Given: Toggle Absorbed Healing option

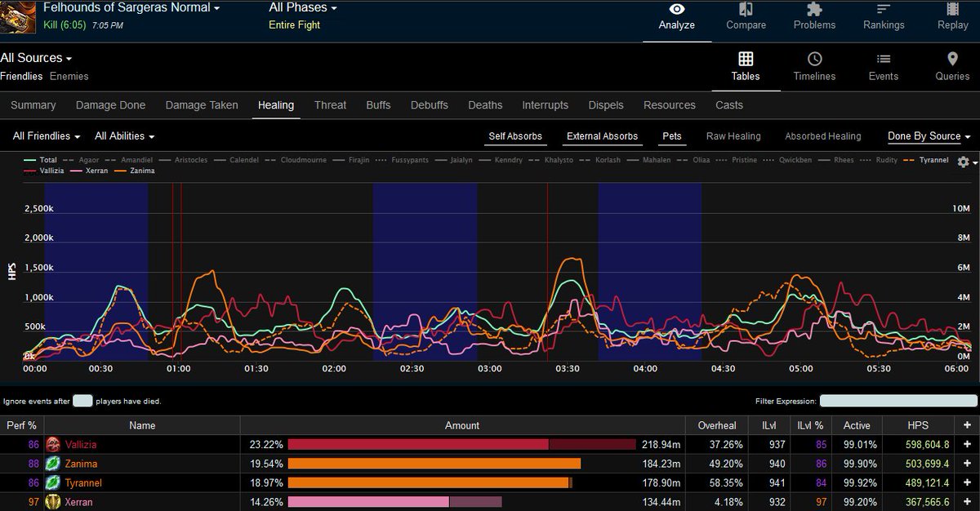Looking at the screenshot, I should pos(823,136).
